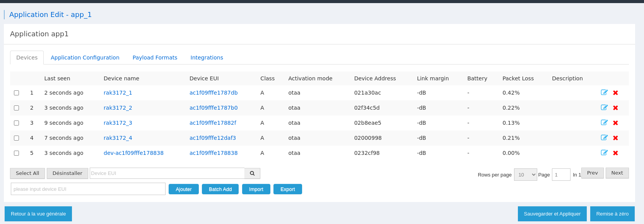This screenshot has height=224, width=644.
Task: Open the Payload Formats tab
Action: pyautogui.click(x=155, y=58)
